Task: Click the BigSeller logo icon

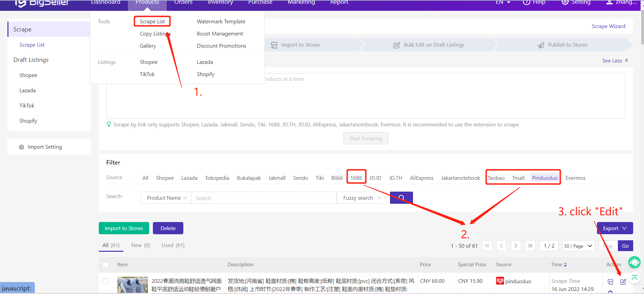Action: [x=20, y=3]
